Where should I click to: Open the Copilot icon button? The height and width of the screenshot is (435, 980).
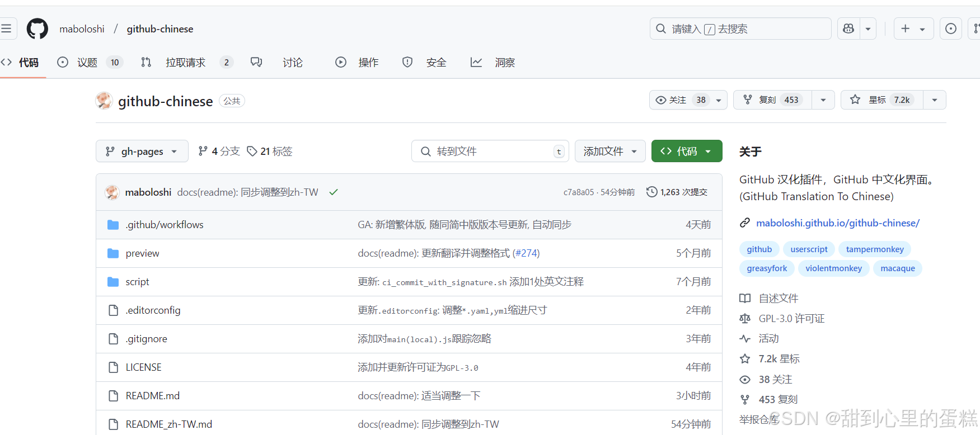pos(848,29)
